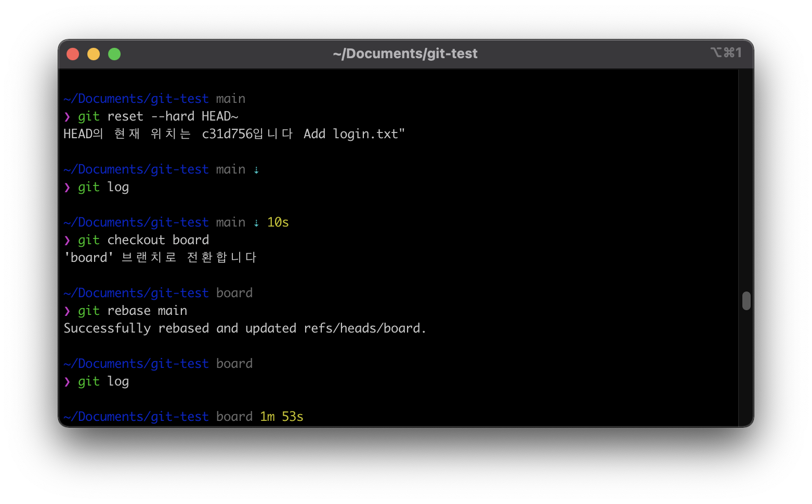Click the red close traffic light icon

(x=73, y=54)
